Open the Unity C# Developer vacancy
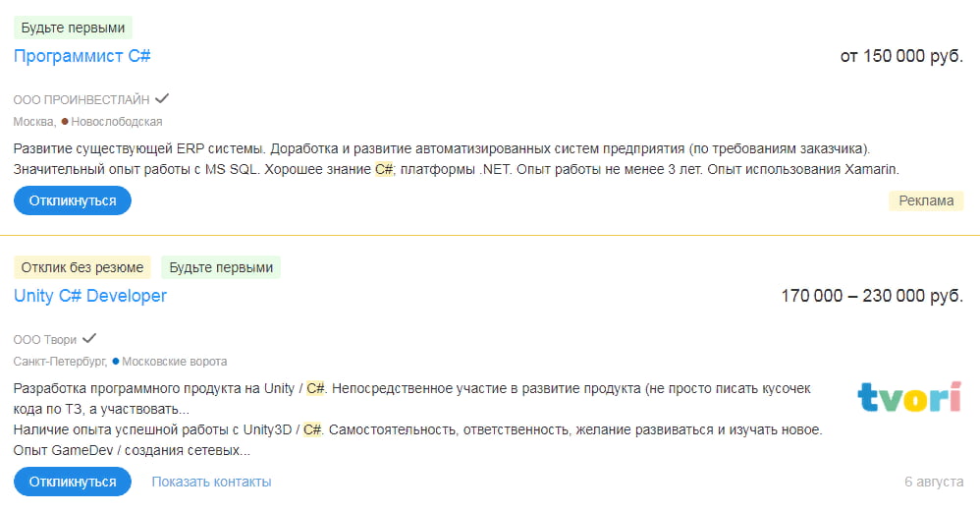 pos(90,296)
